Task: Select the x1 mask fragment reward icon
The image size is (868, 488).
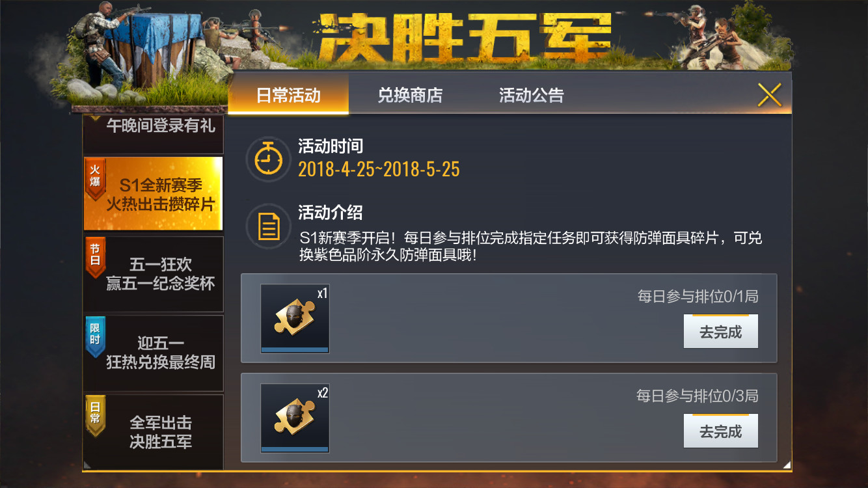Action: 295,318
